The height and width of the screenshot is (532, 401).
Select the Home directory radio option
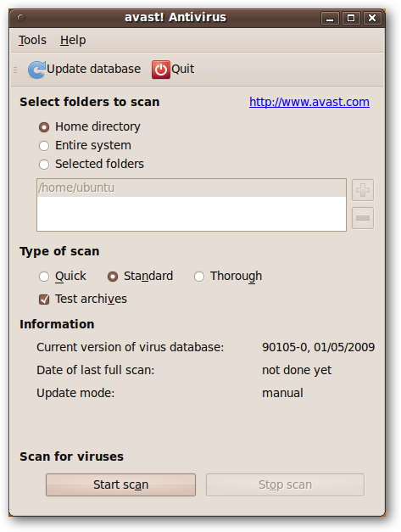click(44, 127)
